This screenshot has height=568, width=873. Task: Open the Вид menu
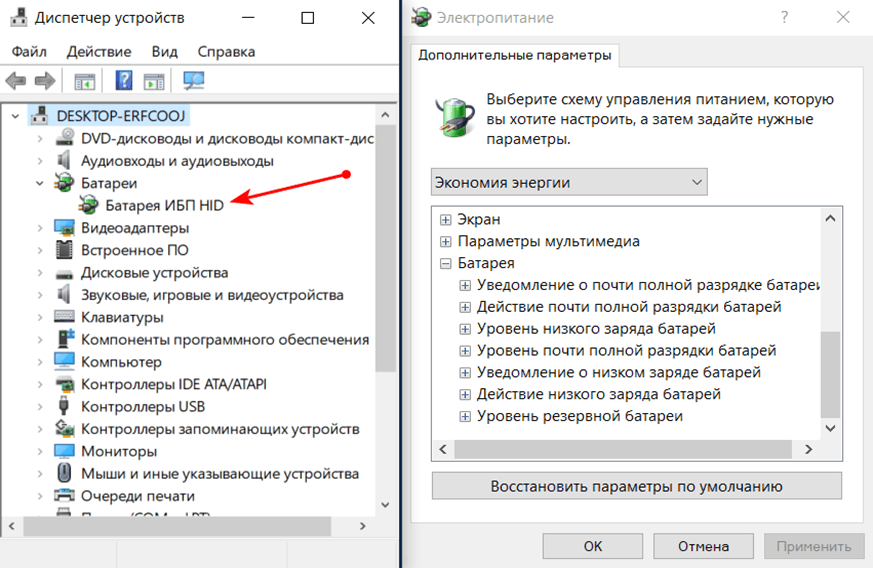164,52
